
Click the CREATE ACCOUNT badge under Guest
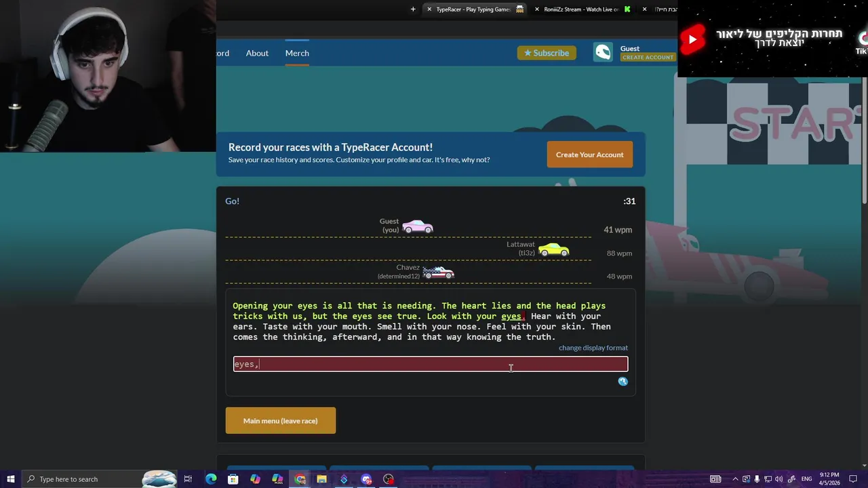[x=648, y=58]
